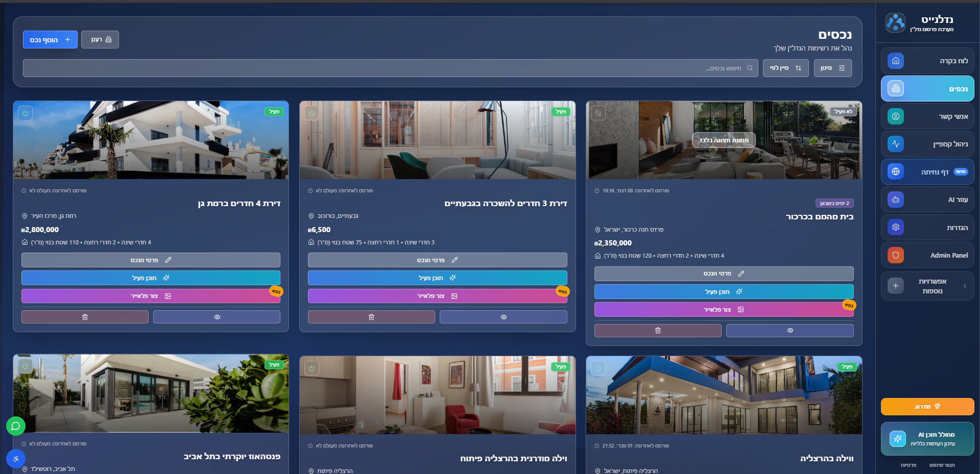This screenshot has width=980, height=474.
Task: Click the eye preview icon on the Givatayim apartment card
Action: (x=503, y=317)
